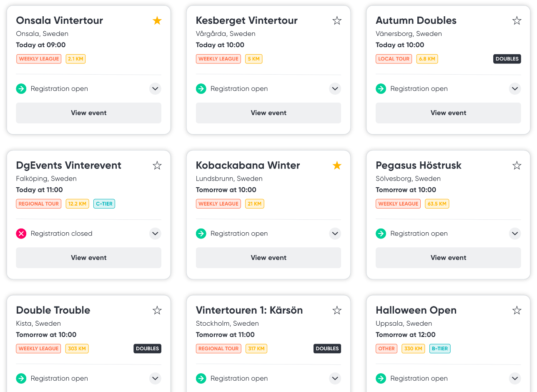Remove Kobackabana Winter from favorites

(337, 166)
